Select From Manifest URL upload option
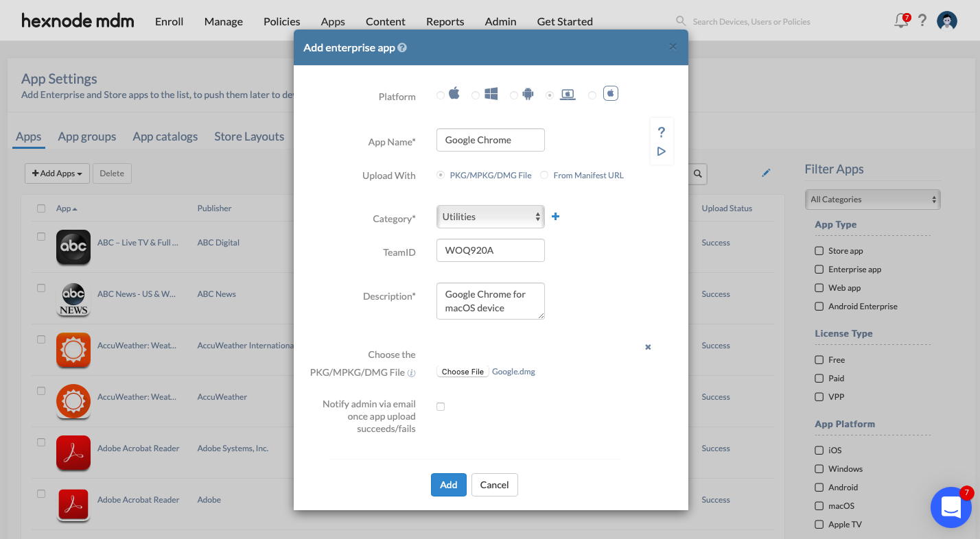 tap(544, 176)
